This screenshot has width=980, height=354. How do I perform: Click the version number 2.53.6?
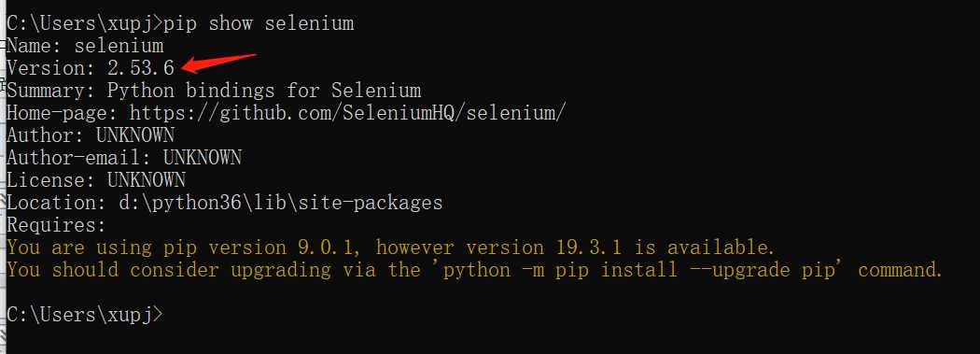click(x=141, y=67)
